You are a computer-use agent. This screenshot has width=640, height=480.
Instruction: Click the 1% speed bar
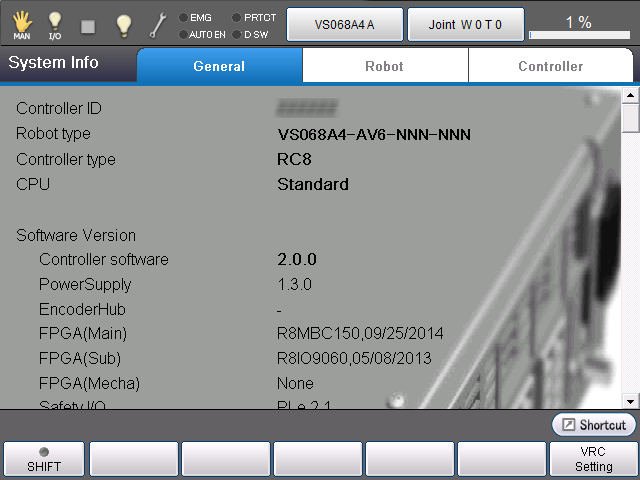(x=578, y=24)
